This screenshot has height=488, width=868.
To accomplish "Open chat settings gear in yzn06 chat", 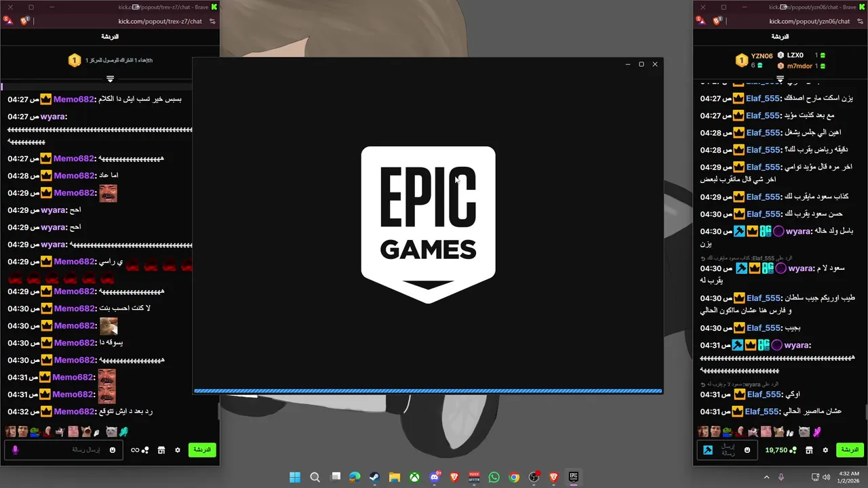I will coord(825,450).
